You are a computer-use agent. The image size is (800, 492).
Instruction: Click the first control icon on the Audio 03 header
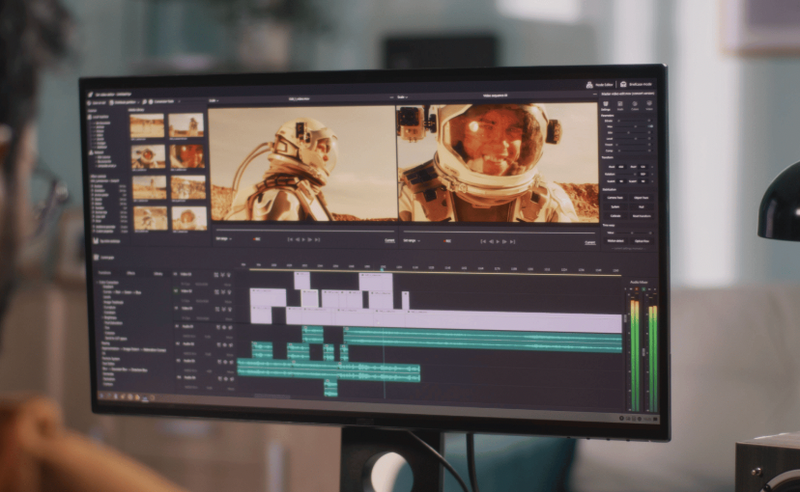(x=219, y=362)
